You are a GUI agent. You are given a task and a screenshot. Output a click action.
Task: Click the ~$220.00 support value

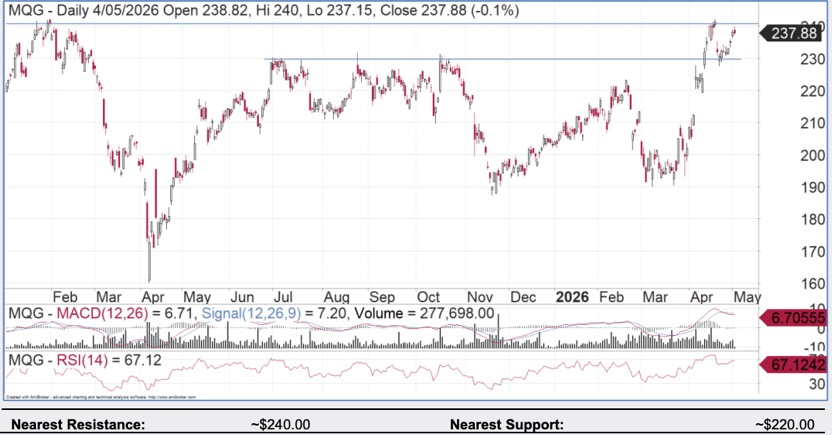785,425
